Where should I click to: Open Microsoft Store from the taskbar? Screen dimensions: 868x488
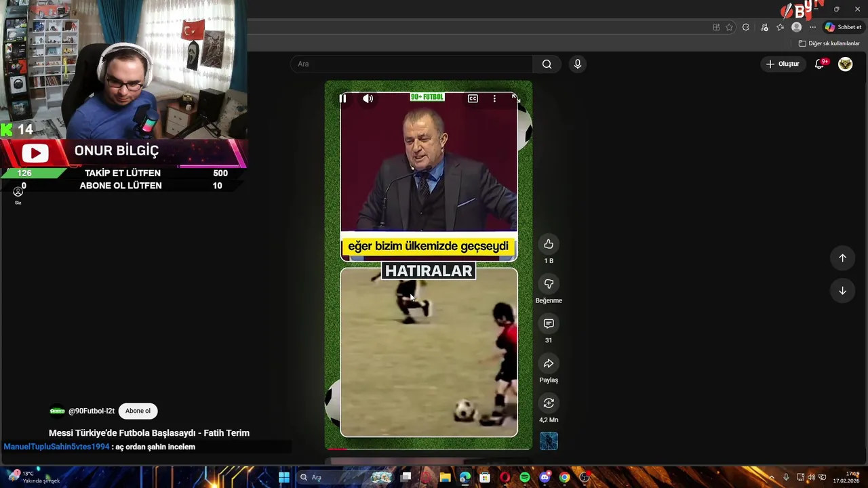click(485, 477)
